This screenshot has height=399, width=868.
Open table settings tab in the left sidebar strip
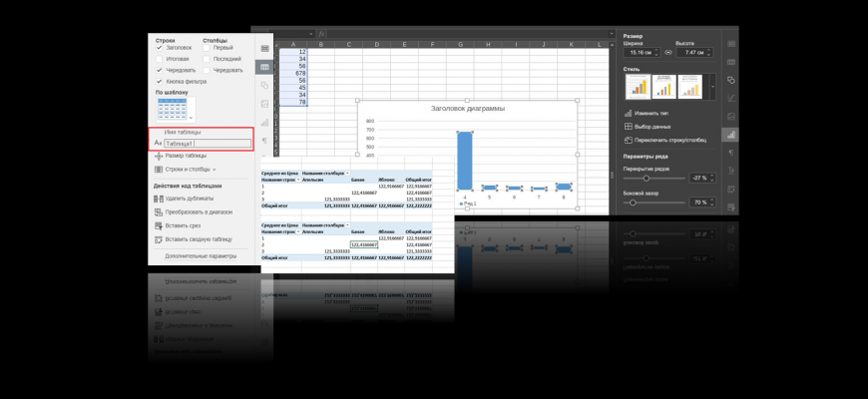[x=263, y=67]
